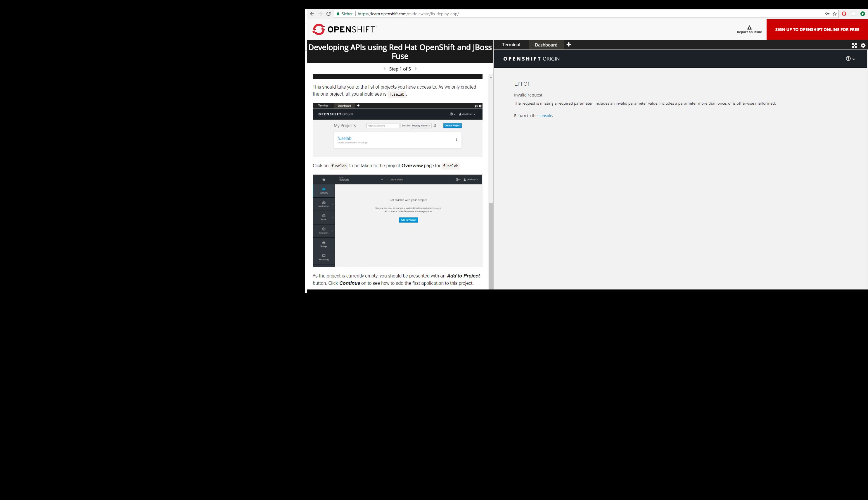The width and height of the screenshot is (868, 500).
Task: Switch to the Terminal tab
Action: [x=511, y=45]
